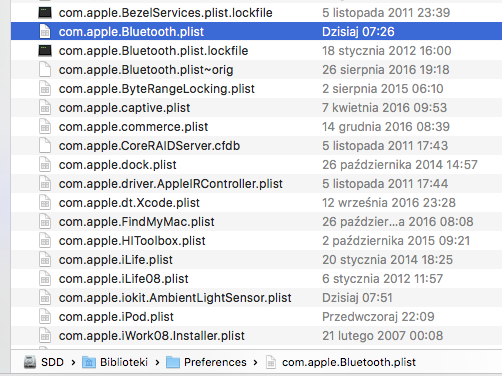This screenshot has width=502, height=376.
Task: Click the date Dzisiaj 07:26
Action: [358, 32]
